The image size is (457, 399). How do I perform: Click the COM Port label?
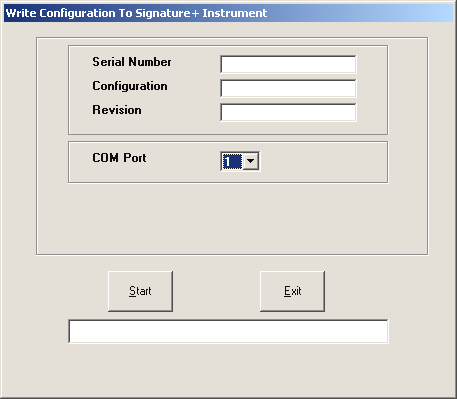pyautogui.click(x=119, y=158)
